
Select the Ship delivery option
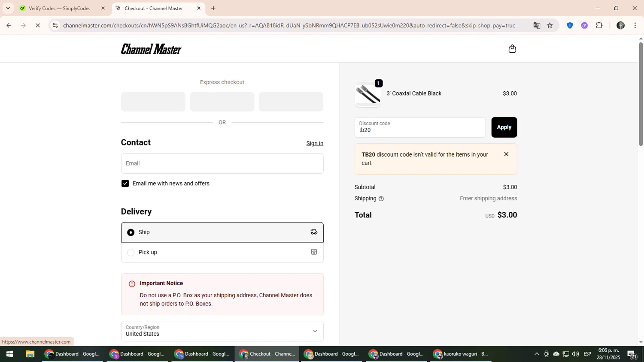coord(222,232)
